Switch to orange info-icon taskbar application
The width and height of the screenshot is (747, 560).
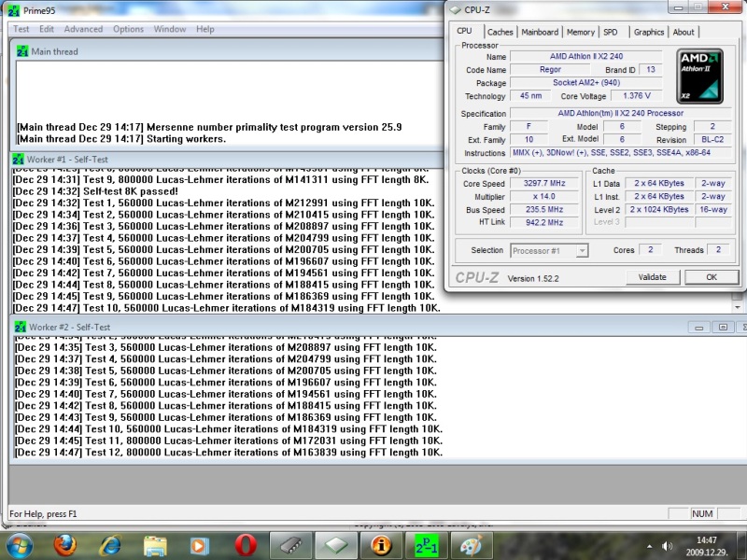[381, 546]
